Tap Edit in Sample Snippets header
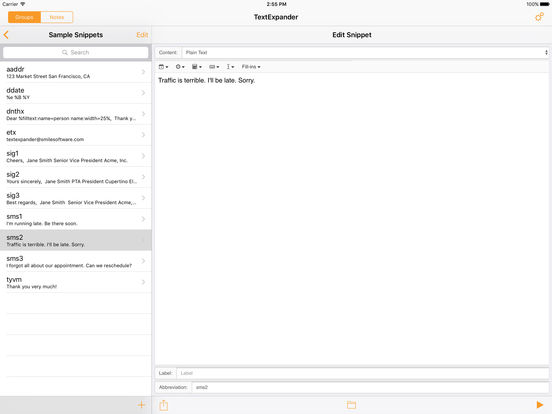This screenshot has width=552, height=414. pyautogui.click(x=142, y=35)
